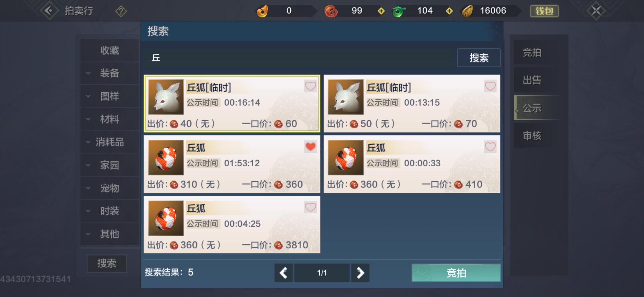Expand the 宠物 category
Screen dimensions: 644x297
coord(110,188)
